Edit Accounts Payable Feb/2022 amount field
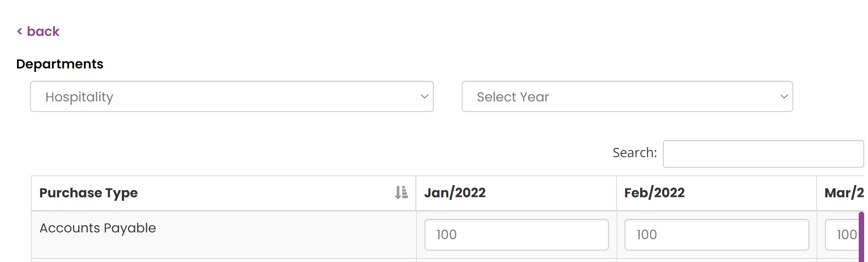 pos(717,235)
